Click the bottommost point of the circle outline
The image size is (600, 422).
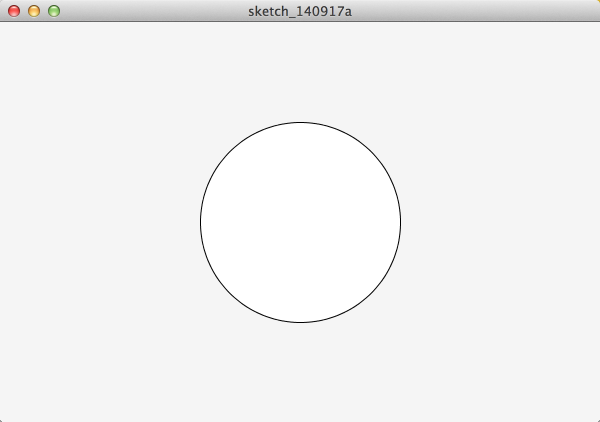pos(300,323)
